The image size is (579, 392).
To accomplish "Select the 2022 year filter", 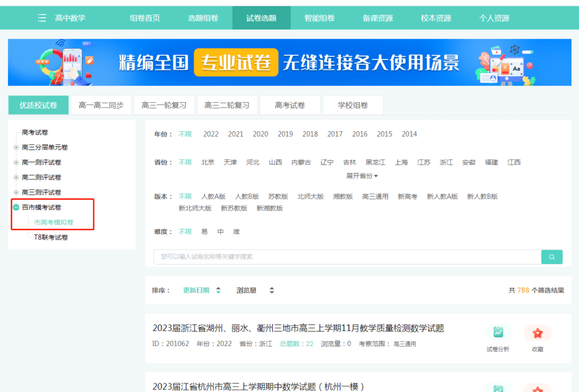I will pos(211,134).
